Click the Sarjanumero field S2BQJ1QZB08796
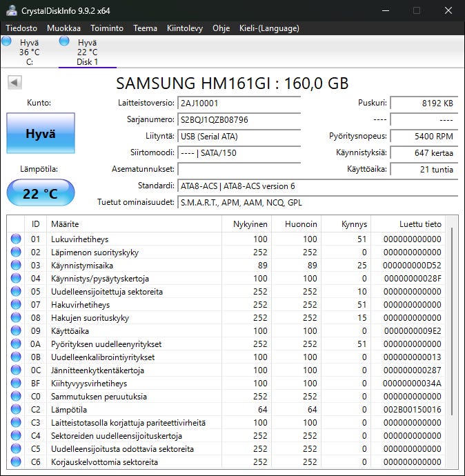Screen dimensions: 465x476 (x=239, y=119)
